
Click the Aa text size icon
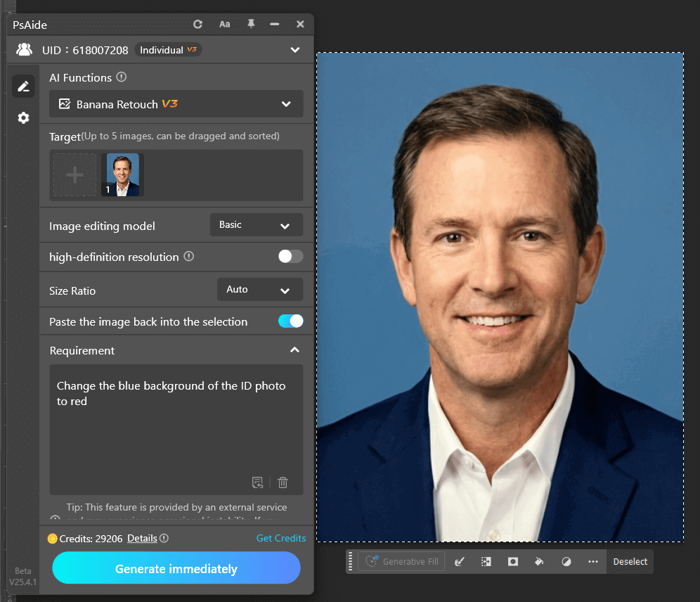pos(224,24)
